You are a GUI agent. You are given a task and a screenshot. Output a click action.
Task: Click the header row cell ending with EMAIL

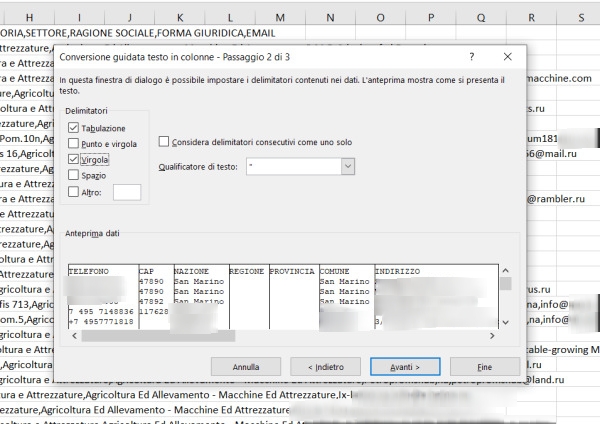coord(138,33)
